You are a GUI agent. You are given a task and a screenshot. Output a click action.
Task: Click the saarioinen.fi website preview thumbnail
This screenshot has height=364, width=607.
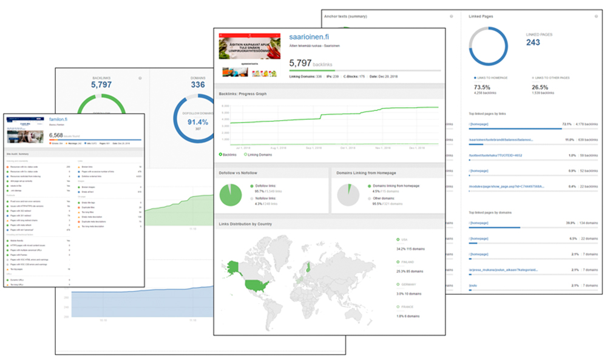pyautogui.click(x=249, y=55)
